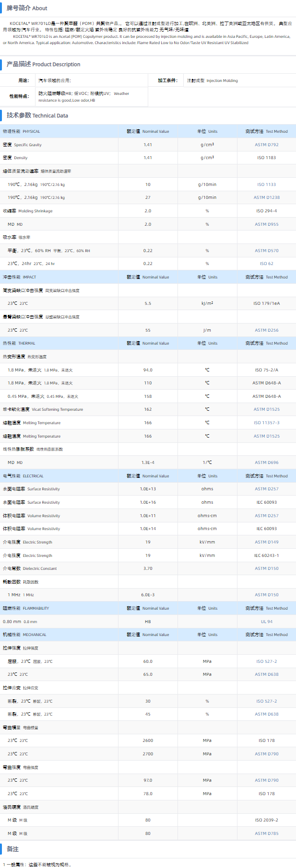
Task: Open the ISO 294-4 shrinkage method link
Action: (266, 211)
